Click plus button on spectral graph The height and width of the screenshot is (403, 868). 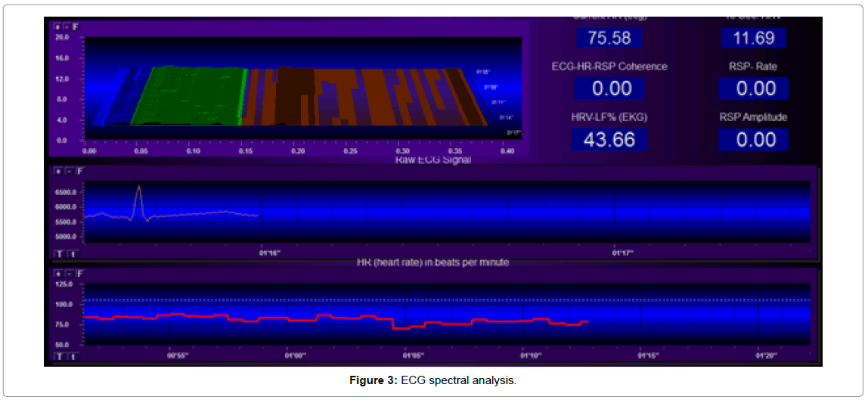[57, 26]
